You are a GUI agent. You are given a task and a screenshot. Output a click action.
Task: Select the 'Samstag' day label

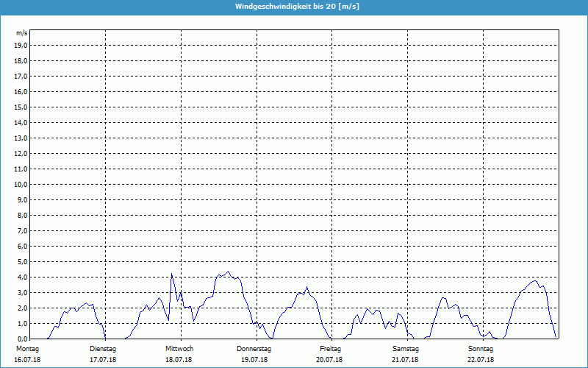coord(406,348)
